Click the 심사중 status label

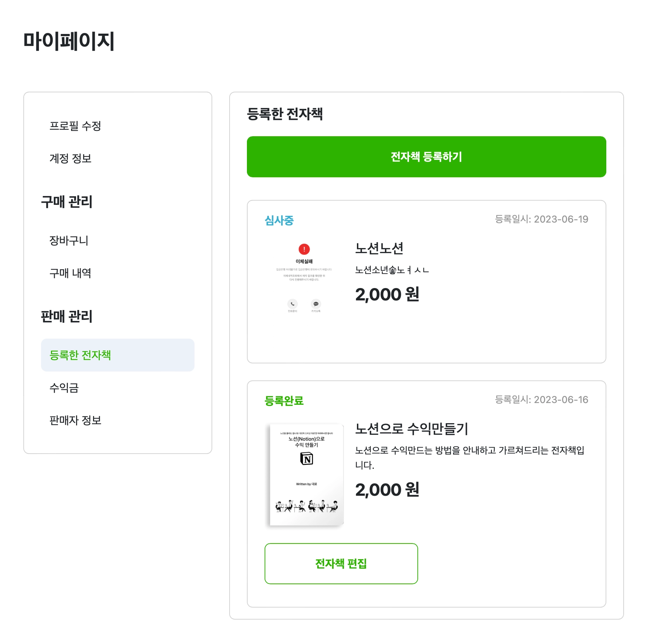coord(279,220)
